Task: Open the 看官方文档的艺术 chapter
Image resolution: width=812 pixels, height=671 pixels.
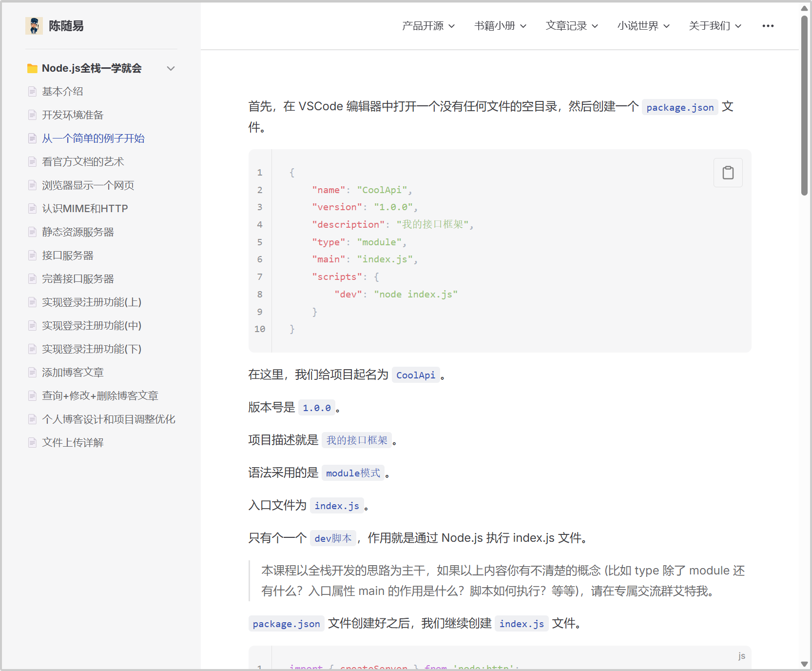Action: pos(83,162)
